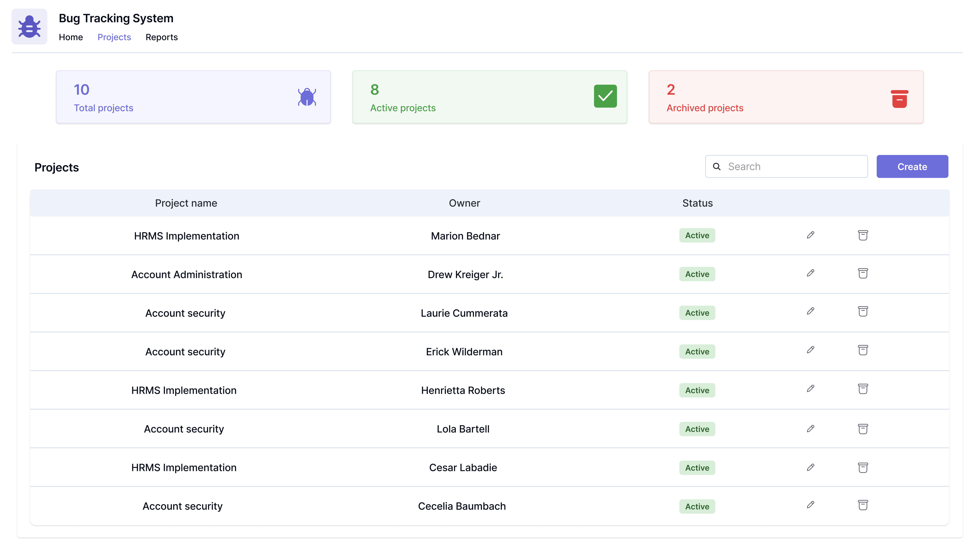Select owner name Cesar Labadie
This screenshot has width=980, height=551.
(463, 468)
